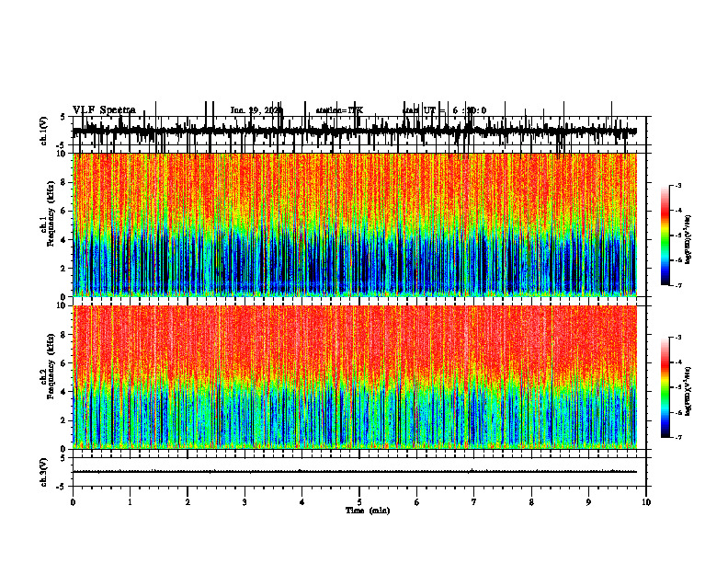Viewport: 728px width, 563px height.
Task: Click inside the ch.2 spectrogram panel
Action: (x=354, y=377)
